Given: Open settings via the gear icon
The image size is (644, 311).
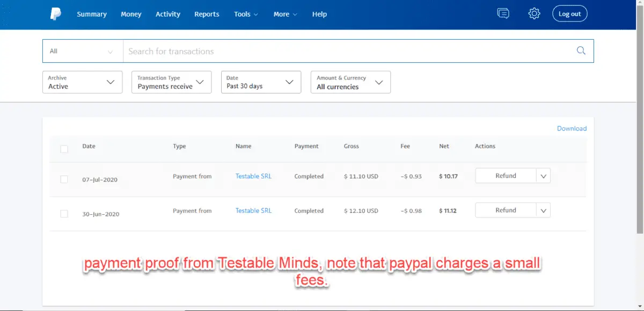Looking at the screenshot, I should [x=534, y=13].
